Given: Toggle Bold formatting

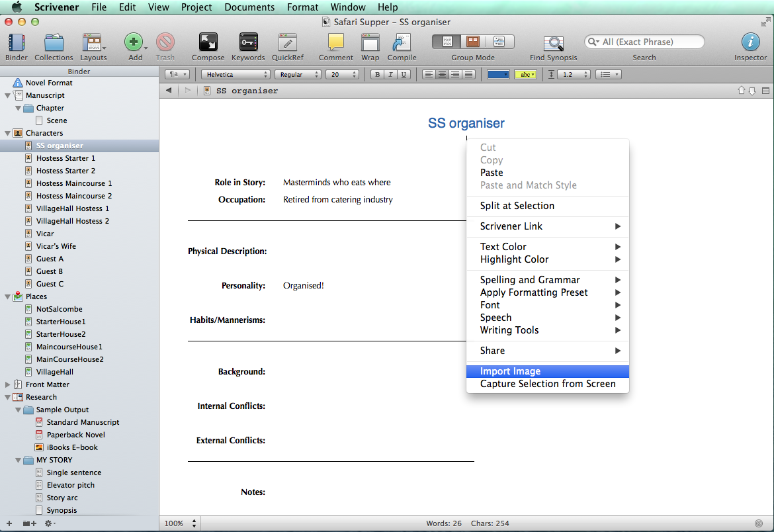Looking at the screenshot, I should point(378,75).
